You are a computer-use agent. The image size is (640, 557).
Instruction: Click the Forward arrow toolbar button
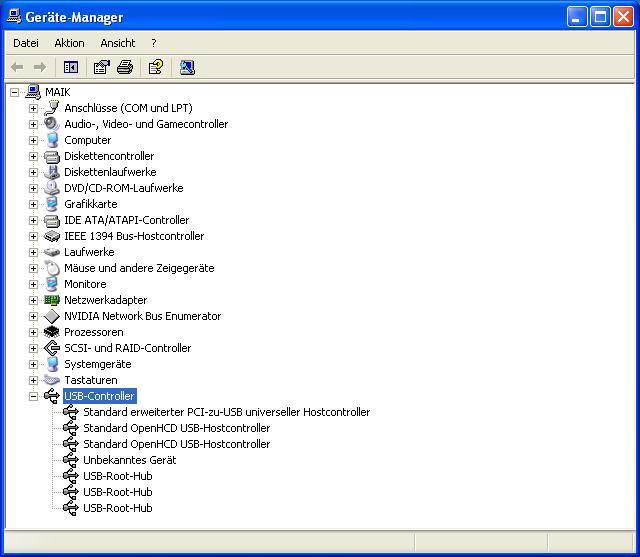(x=40, y=67)
